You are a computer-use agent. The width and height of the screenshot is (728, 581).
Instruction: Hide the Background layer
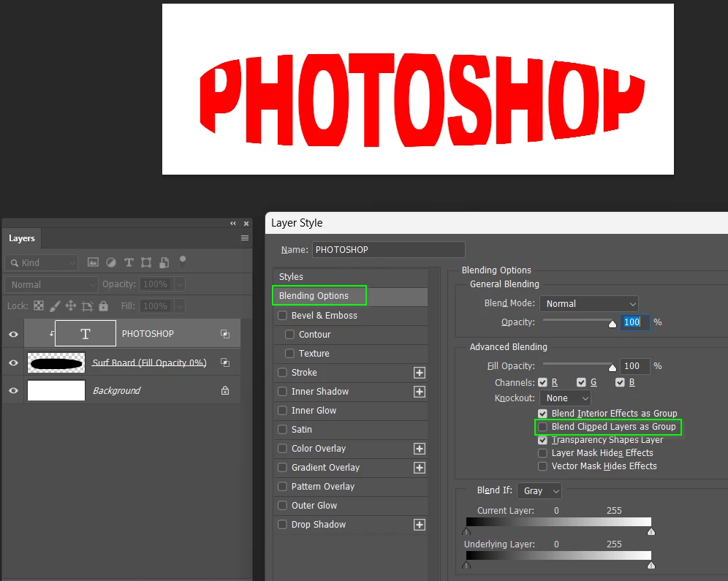point(13,391)
